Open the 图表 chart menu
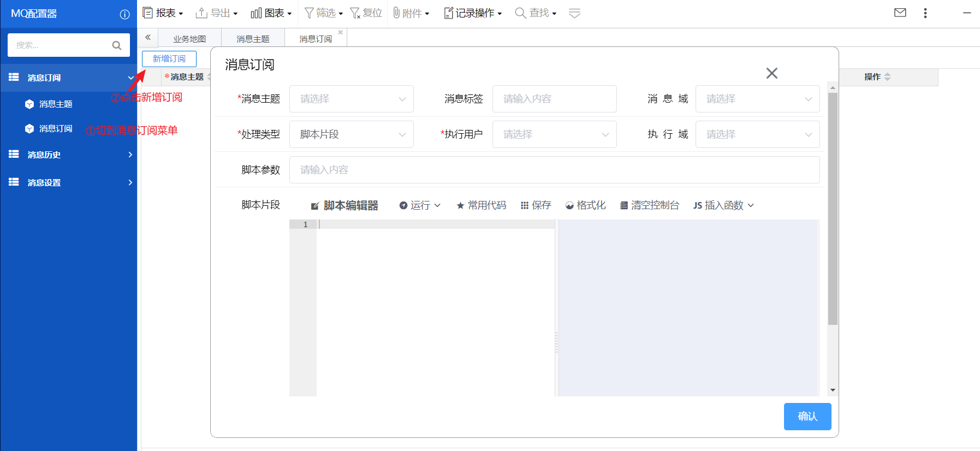The width and height of the screenshot is (980, 451). click(271, 13)
